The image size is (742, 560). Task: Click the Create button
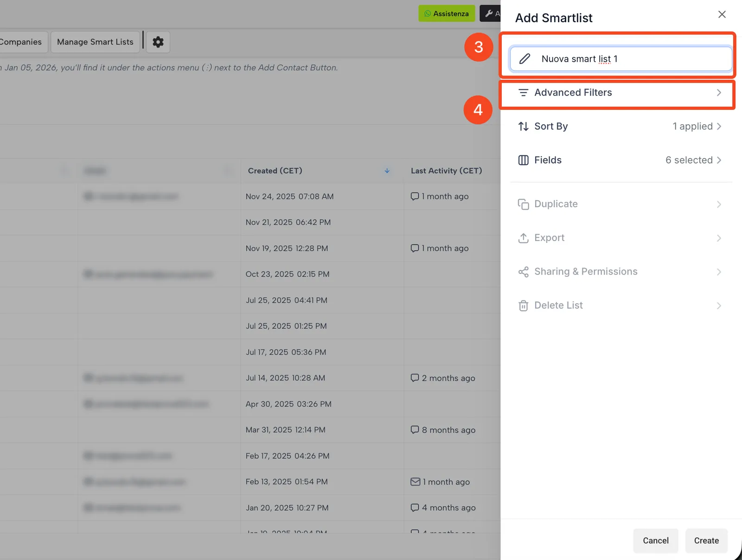[x=706, y=541]
